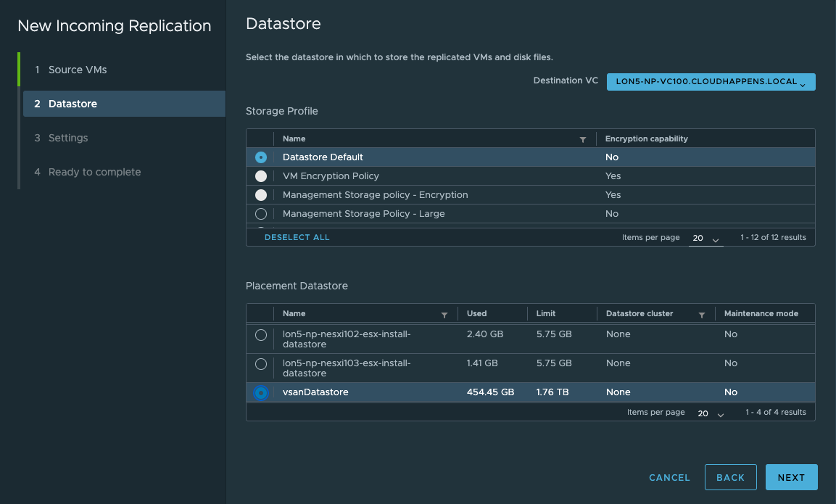Click the Next button

[x=791, y=477]
